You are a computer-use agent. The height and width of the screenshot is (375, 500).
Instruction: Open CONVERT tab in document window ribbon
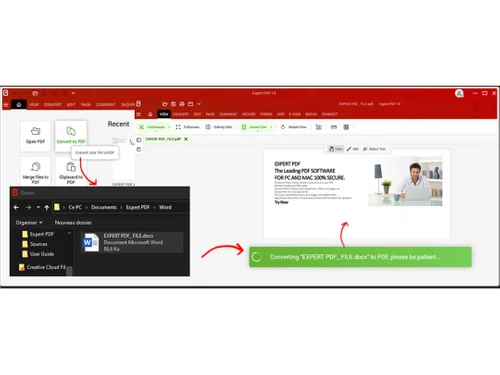click(x=181, y=114)
